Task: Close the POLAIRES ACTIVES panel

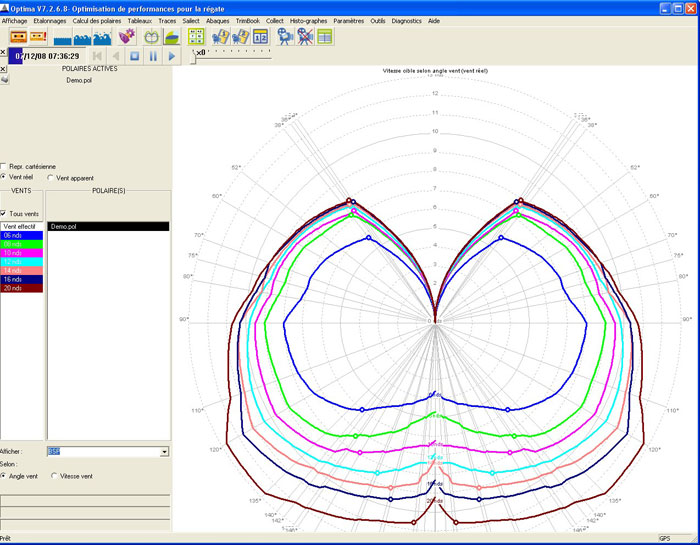Action: click(x=3, y=69)
